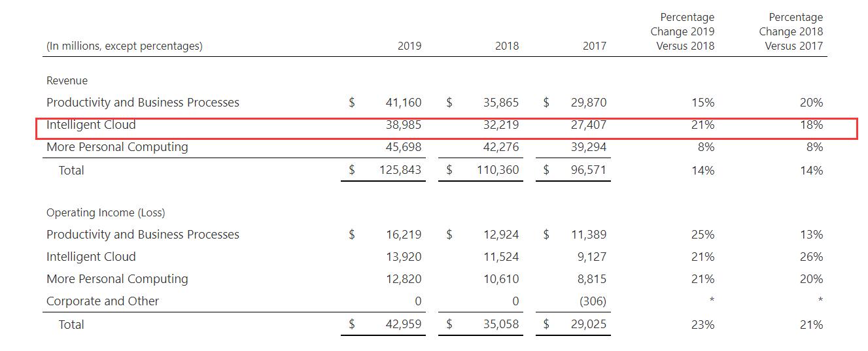Screen dimensions: 868x351
Task: Click the 96,571 total revenue for 2017
Action: 589,171
